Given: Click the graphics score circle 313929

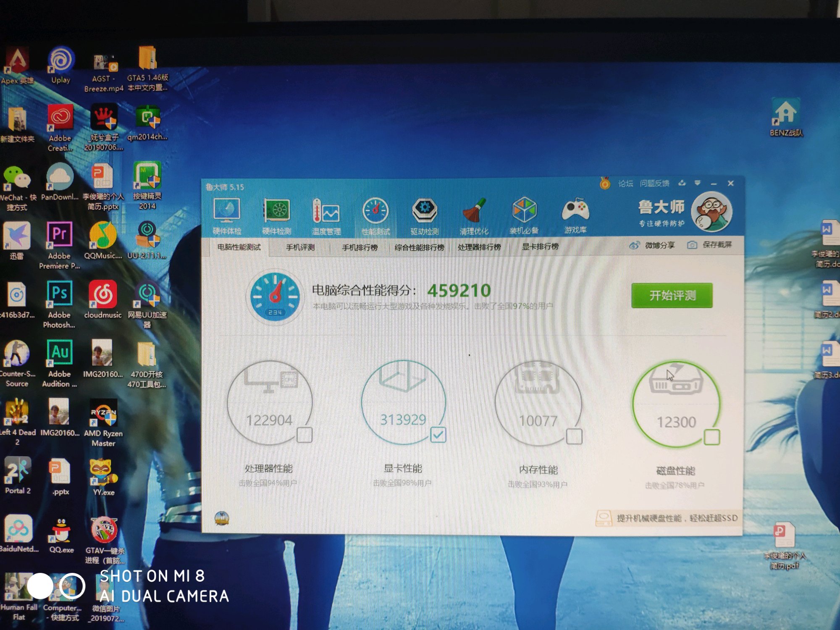Looking at the screenshot, I should point(404,402).
